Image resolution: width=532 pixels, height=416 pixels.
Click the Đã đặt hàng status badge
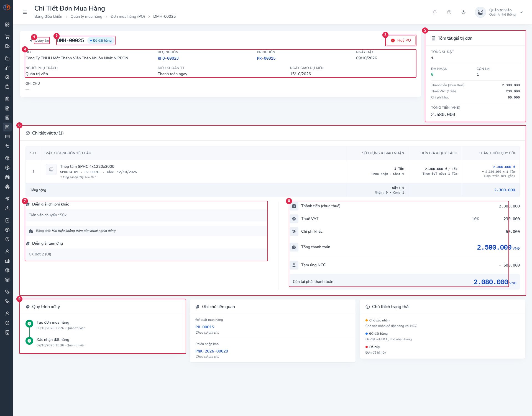pyautogui.click(x=101, y=40)
